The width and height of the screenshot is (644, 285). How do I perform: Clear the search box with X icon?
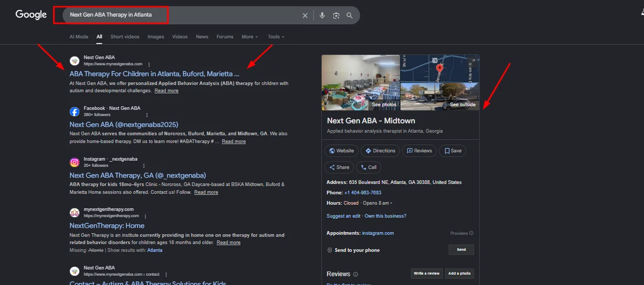[x=305, y=16]
